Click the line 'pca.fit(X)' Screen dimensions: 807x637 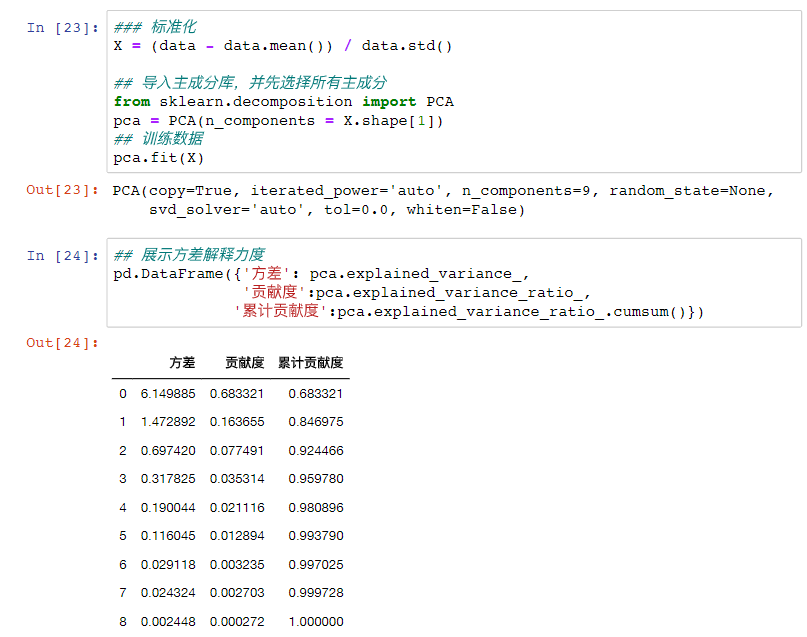[159, 157]
